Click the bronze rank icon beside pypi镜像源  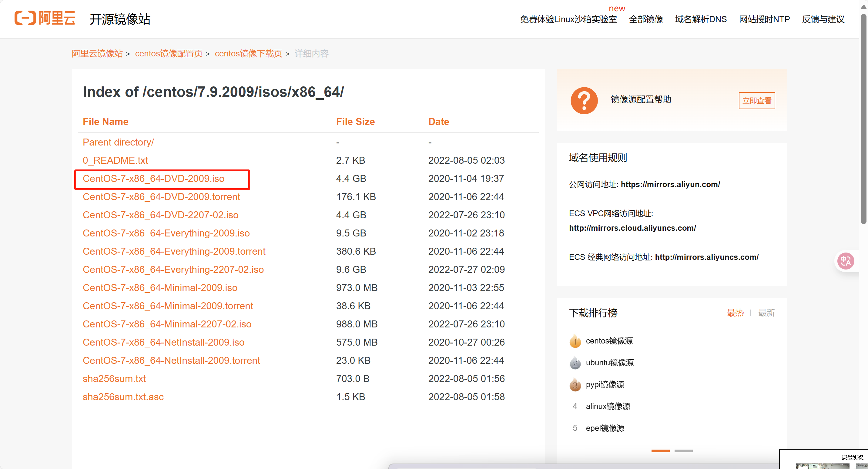[x=575, y=384]
